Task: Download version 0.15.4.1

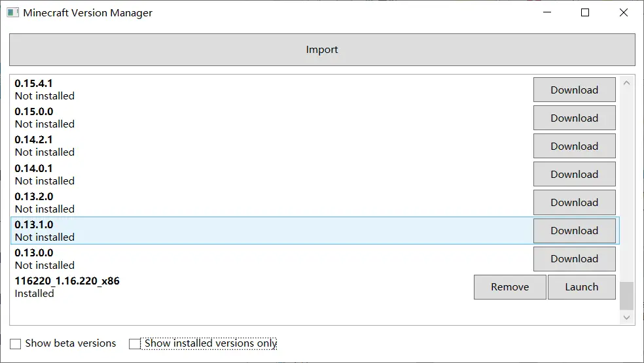Action: tap(574, 90)
